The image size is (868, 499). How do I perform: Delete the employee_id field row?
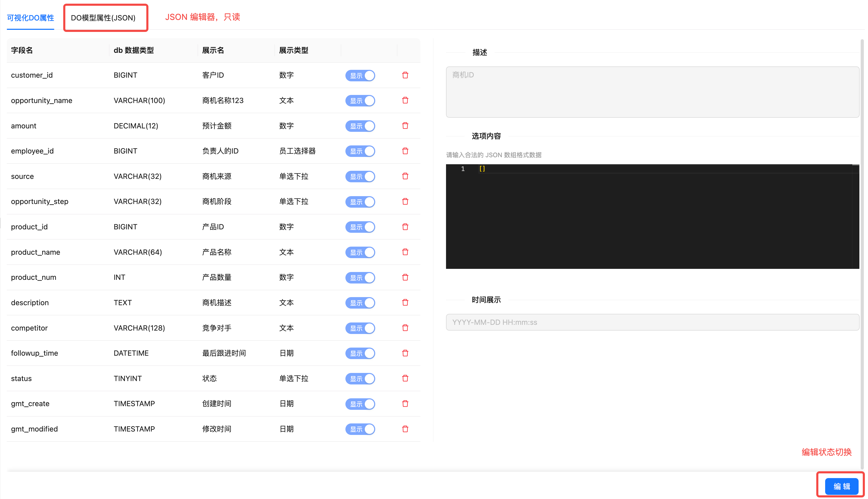click(405, 151)
